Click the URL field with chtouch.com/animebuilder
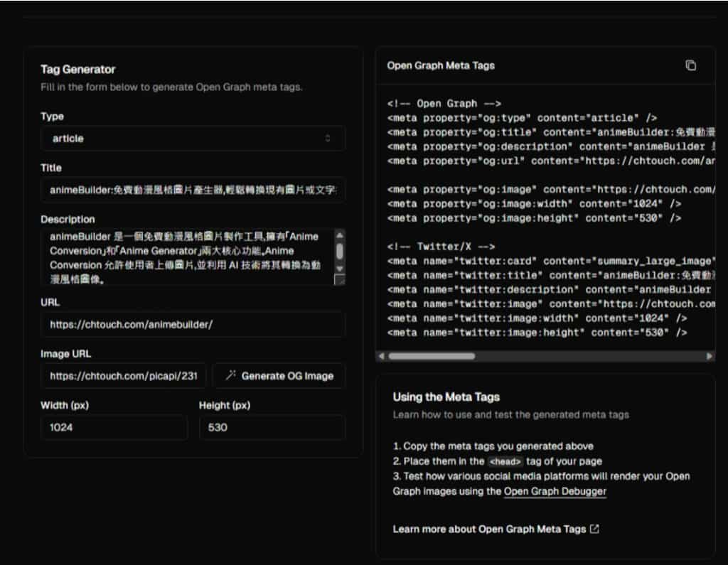This screenshot has width=728, height=565. tap(193, 325)
